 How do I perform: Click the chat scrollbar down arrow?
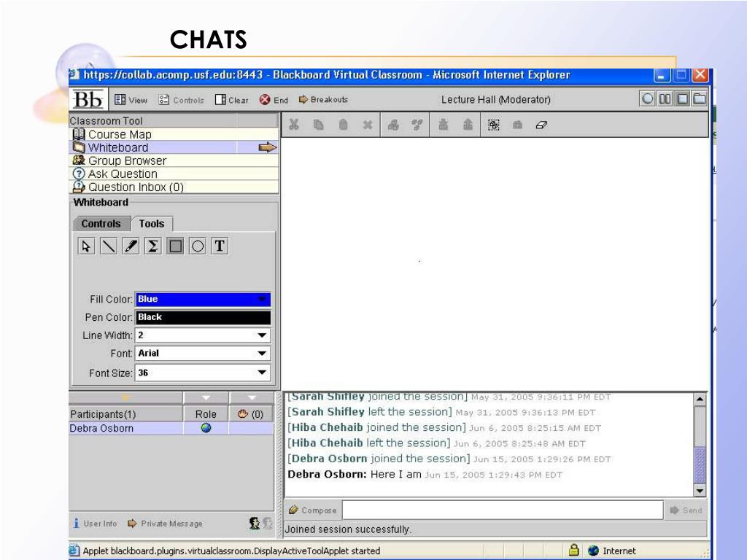(700, 491)
